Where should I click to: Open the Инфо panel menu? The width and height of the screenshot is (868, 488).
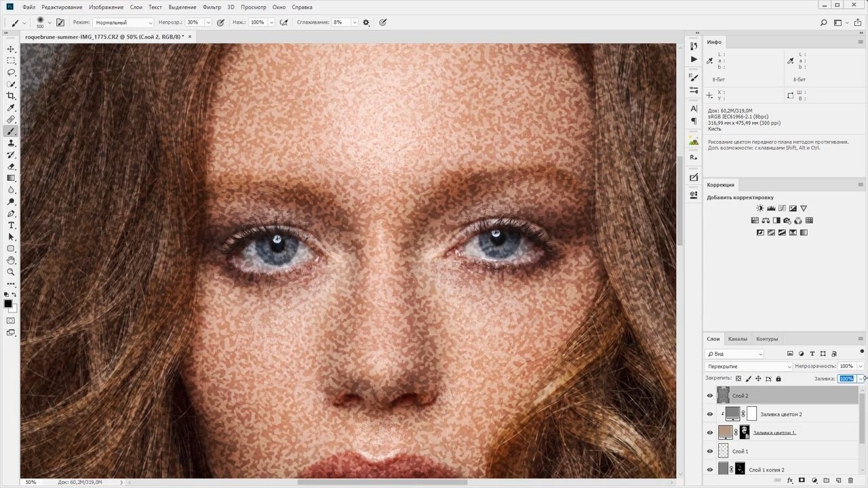861,42
